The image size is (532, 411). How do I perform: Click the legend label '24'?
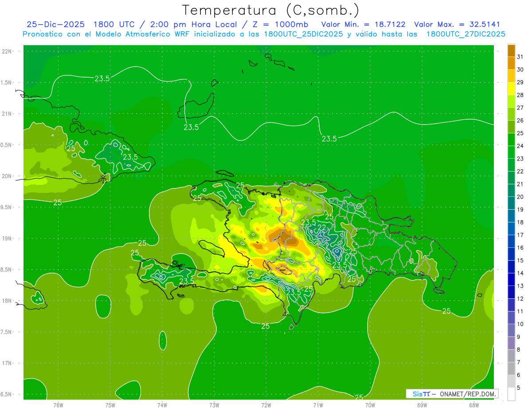pos(520,146)
